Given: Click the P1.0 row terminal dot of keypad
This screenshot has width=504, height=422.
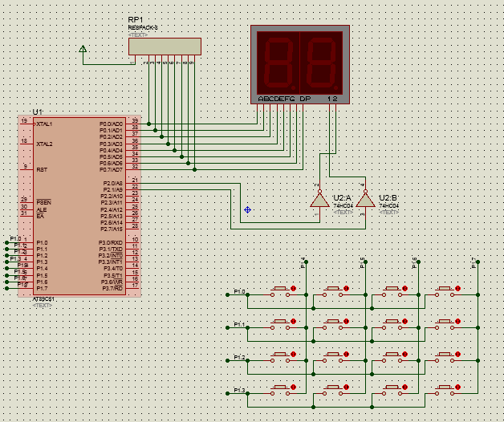Looking at the screenshot, I should (x=228, y=294).
